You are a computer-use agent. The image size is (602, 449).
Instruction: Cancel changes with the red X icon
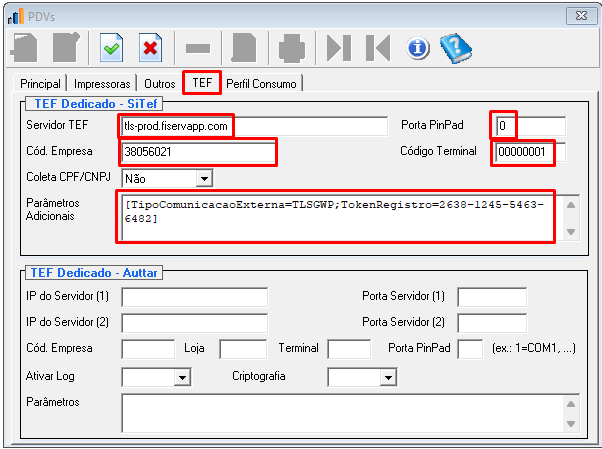click(x=150, y=48)
